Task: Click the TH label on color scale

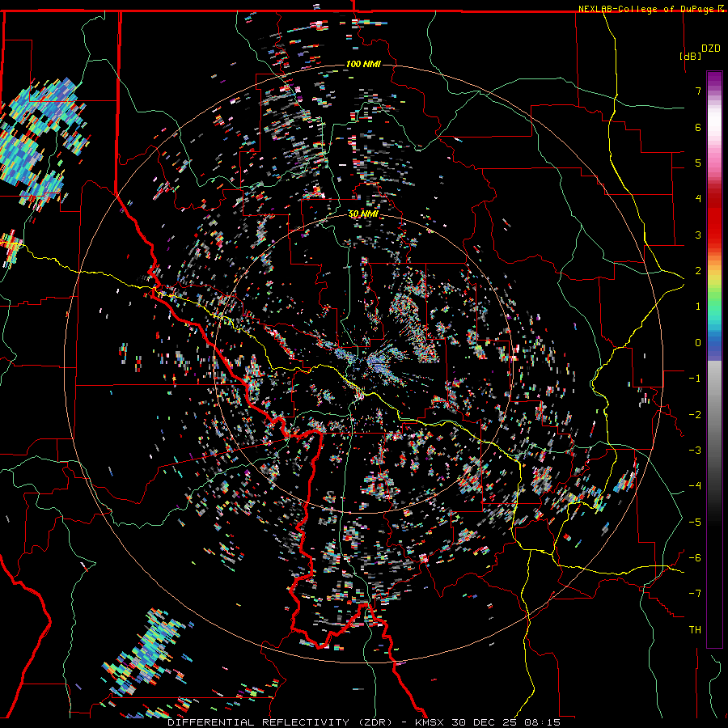Action: click(x=695, y=630)
